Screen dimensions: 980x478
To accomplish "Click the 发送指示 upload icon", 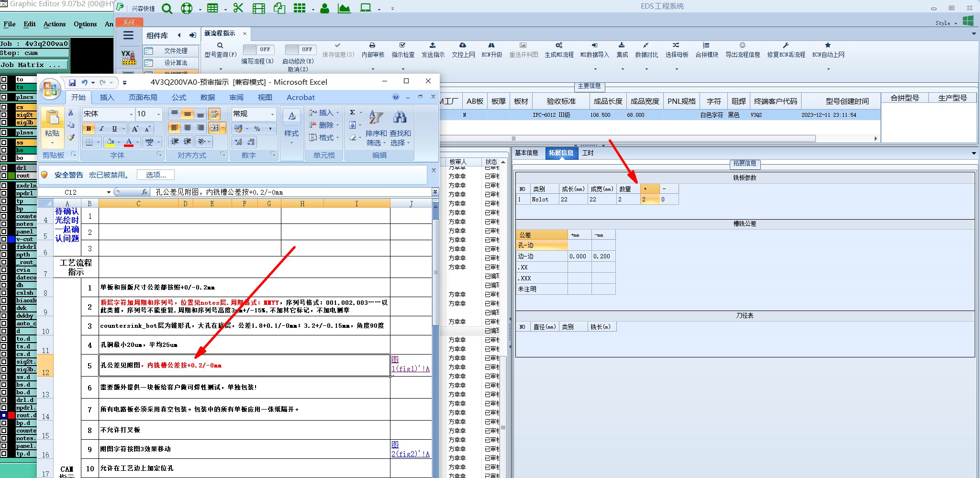I will 433,45.
